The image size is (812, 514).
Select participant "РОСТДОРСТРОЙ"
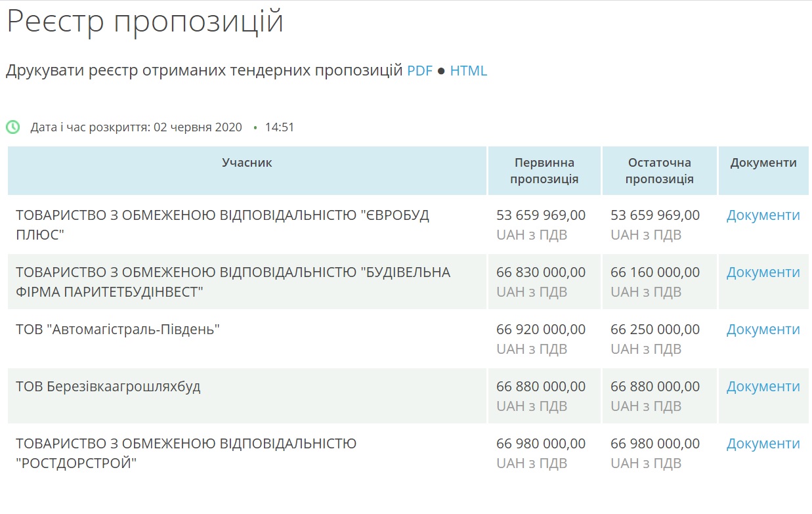click(x=186, y=454)
